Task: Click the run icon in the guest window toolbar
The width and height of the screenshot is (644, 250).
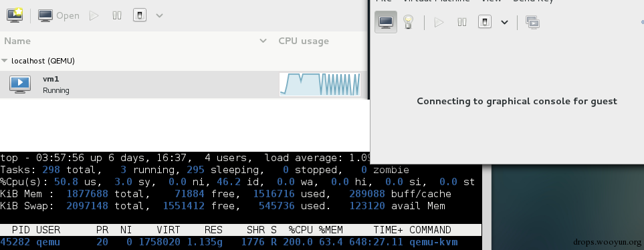Action: 439,22
